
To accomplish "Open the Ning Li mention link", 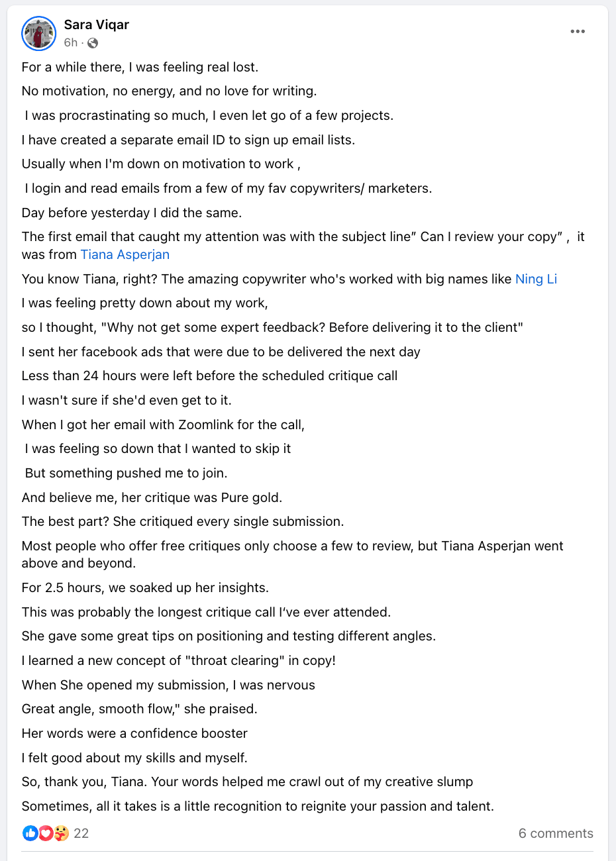I will pyautogui.click(x=536, y=279).
